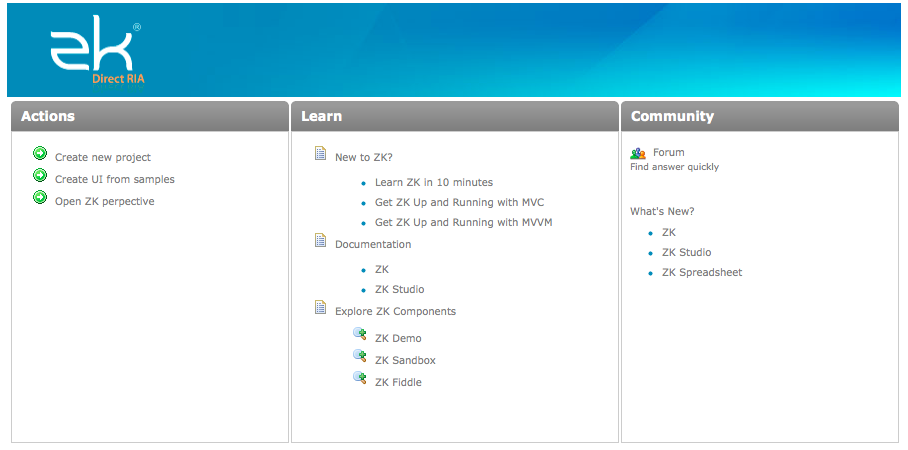Click magnifier icon beside ZK Fiddle

(x=360, y=378)
